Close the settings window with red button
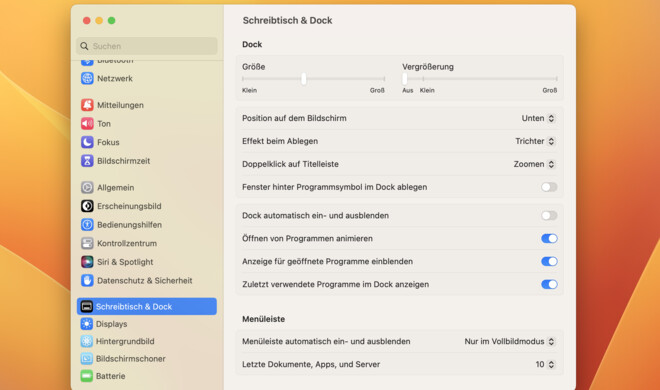This screenshot has width=660, height=390. [x=87, y=20]
